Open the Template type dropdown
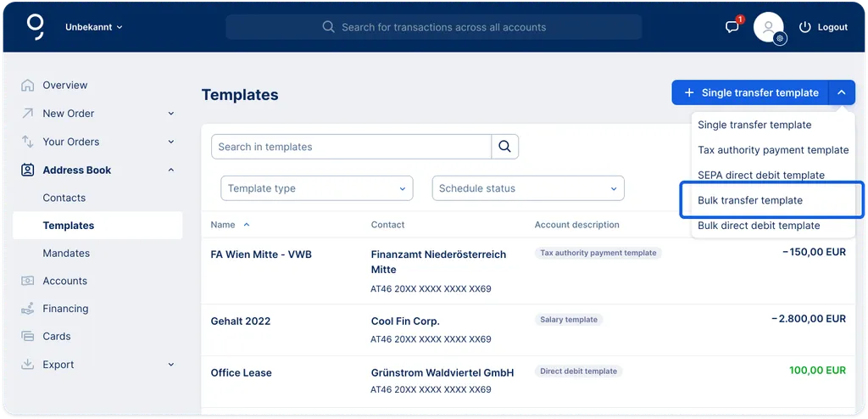This screenshot has width=868, height=419. click(317, 188)
